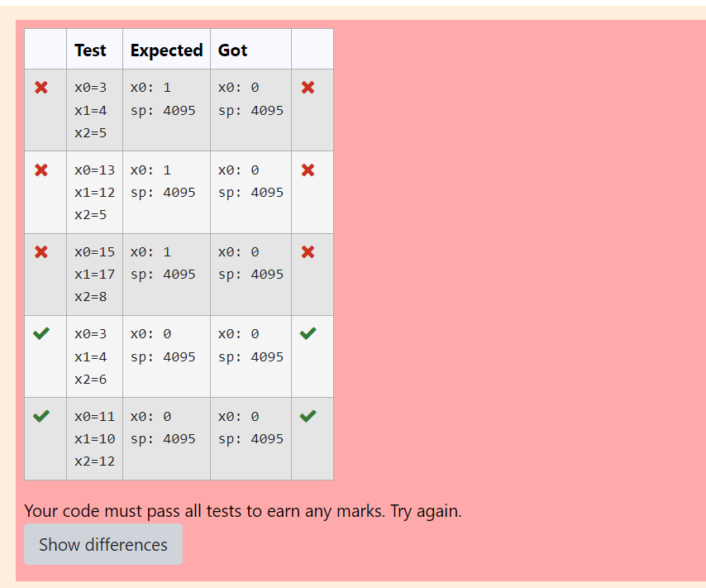The image size is (706, 588).
Task: Click the expected value 'x0: 1' in the third row
Action: pyautogui.click(x=149, y=251)
